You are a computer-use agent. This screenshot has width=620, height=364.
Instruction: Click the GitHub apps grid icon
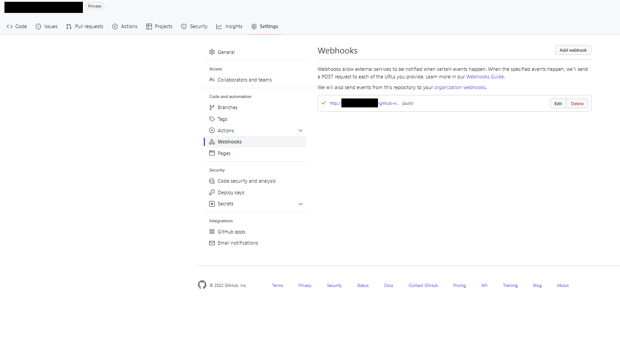(x=212, y=232)
